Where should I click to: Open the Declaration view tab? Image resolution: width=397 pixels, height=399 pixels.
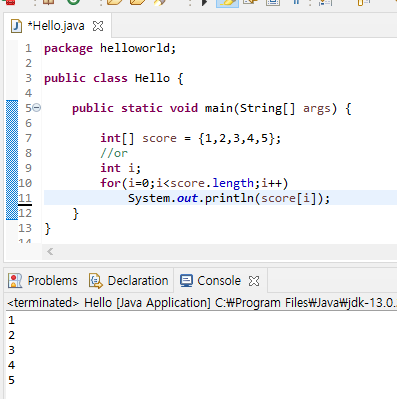[x=129, y=281]
